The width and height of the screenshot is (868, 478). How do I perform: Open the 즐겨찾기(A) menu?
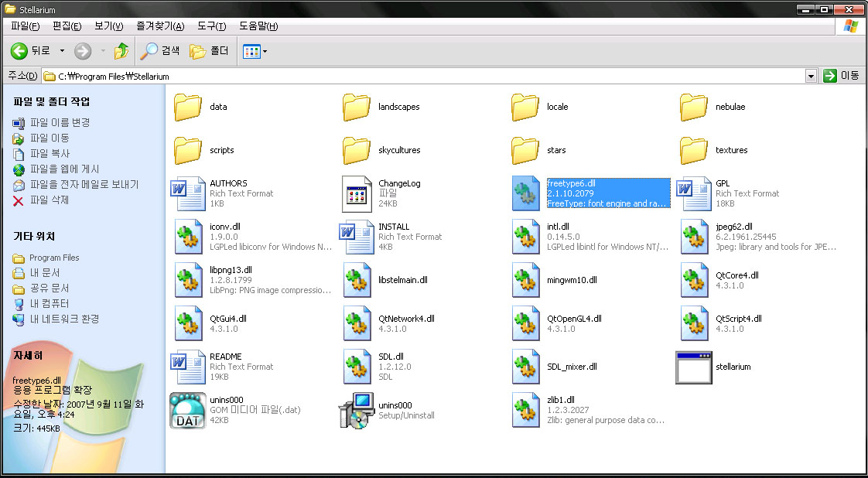click(160, 26)
